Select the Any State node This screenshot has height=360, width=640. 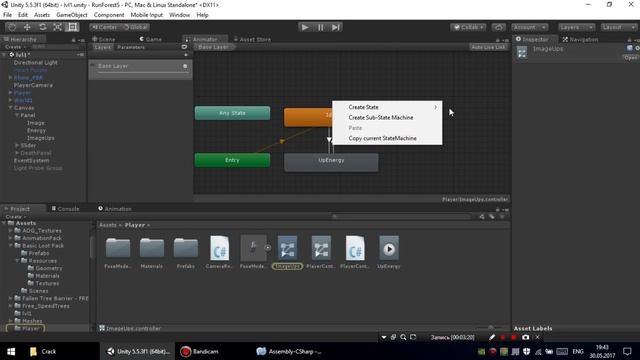pos(232,113)
